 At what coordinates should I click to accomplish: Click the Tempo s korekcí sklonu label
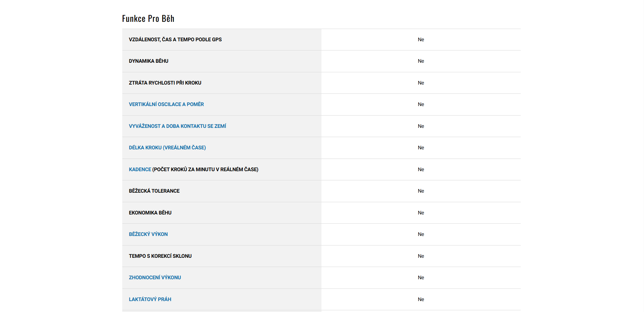click(x=160, y=256)
